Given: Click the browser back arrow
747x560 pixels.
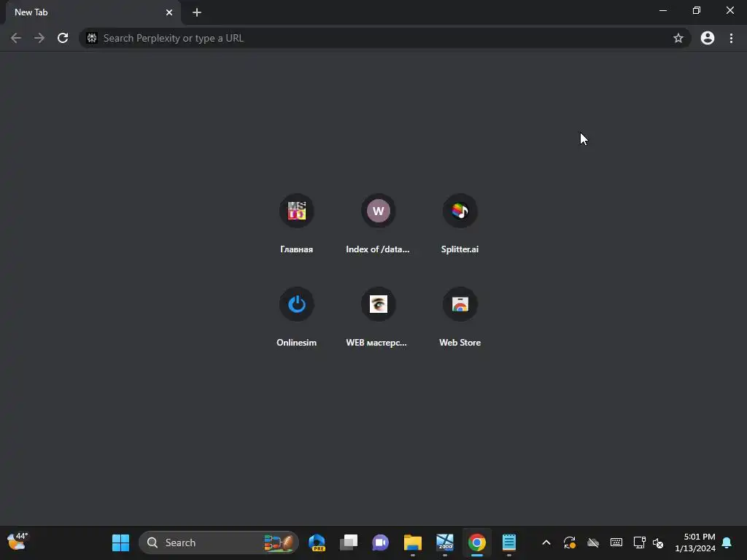Looking at the screenshot, I should [16, 38].
